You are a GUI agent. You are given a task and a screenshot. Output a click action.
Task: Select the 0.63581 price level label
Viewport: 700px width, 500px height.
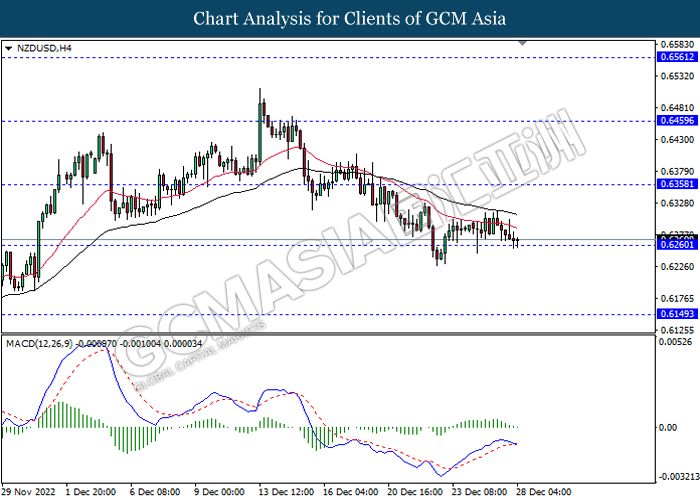[677, 184]
